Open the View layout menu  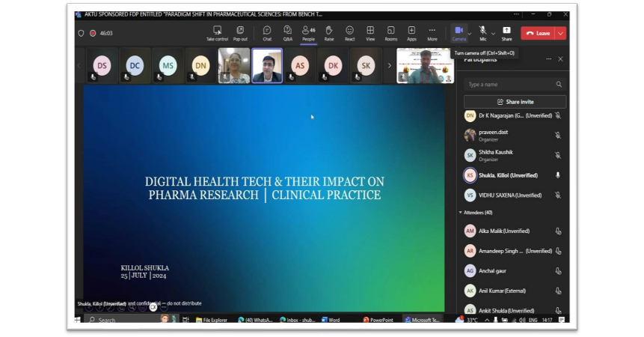(370, 32)
